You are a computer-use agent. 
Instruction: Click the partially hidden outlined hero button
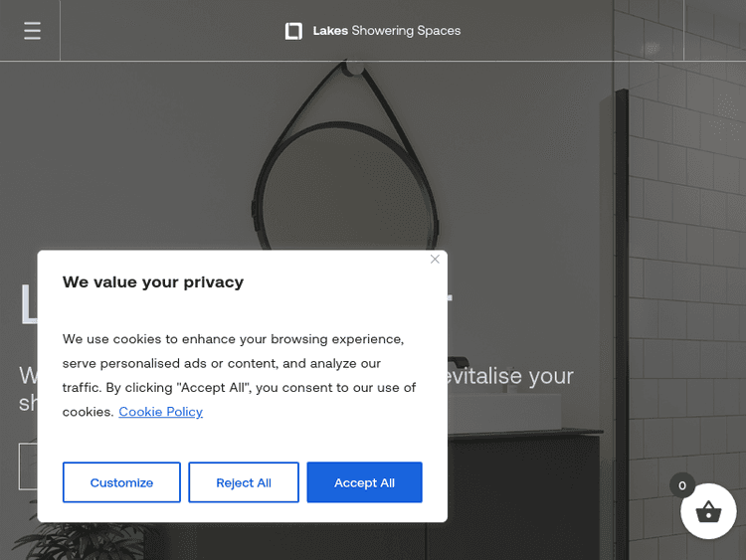[x=28, y=467]
